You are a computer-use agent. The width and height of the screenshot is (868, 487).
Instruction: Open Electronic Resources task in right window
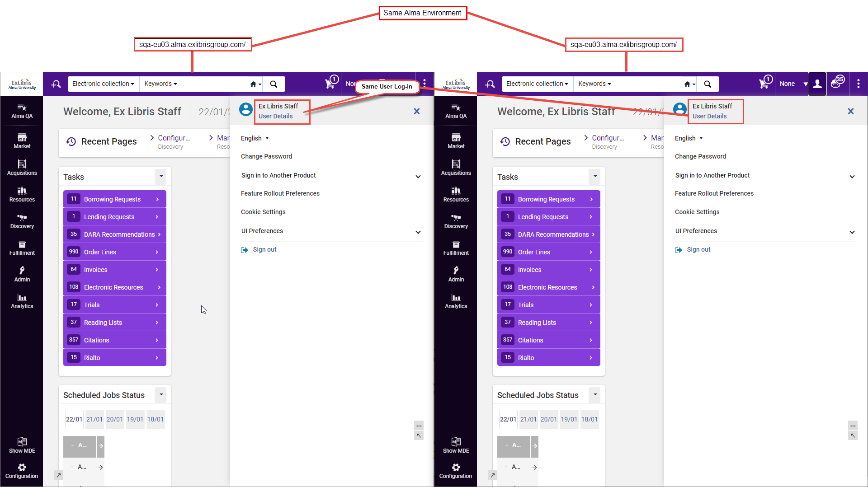pyautogui.click(x=549, y=287)
